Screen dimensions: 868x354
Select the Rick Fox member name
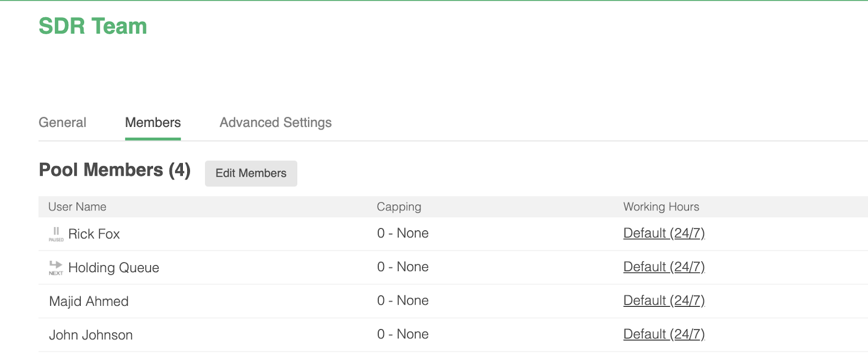94,234
